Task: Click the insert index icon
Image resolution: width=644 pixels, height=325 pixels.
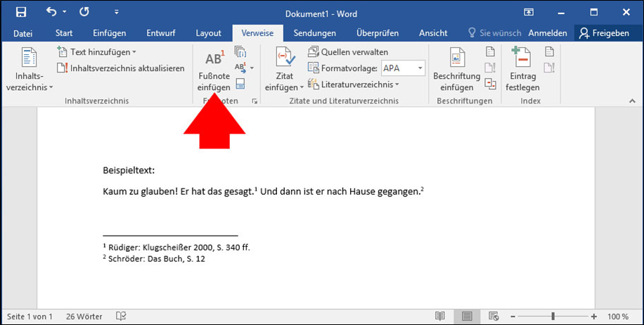Action: pyautogui.click(x=550, y=52)
